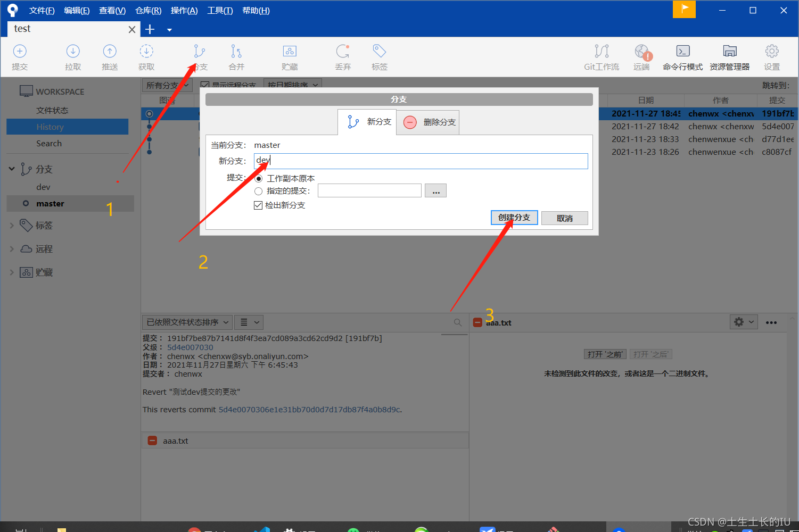Open the 查看(V) menu
The width and height of the screenshot is (799, 532).
pyautogui.click(x=112, y=11)
